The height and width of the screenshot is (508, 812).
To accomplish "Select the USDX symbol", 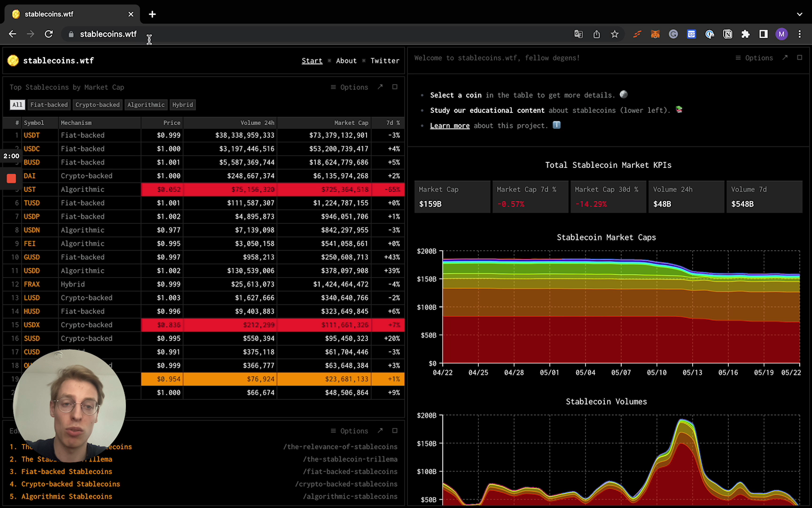I will (x=31, y=325).
